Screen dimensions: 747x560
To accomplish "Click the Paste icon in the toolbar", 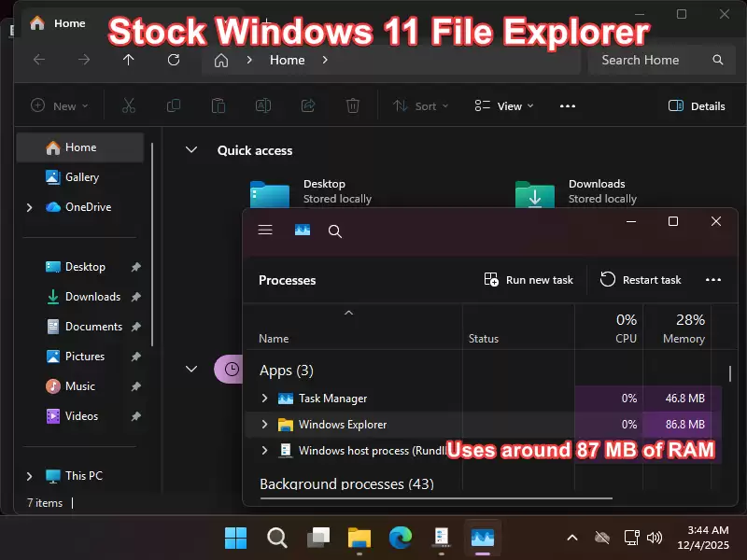I will (218, 105).
